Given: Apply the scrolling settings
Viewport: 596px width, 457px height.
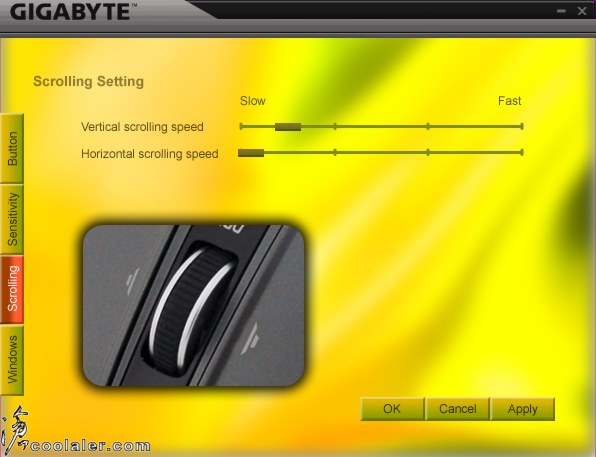Looking at the screenshot, I should [x=523, y=409].
